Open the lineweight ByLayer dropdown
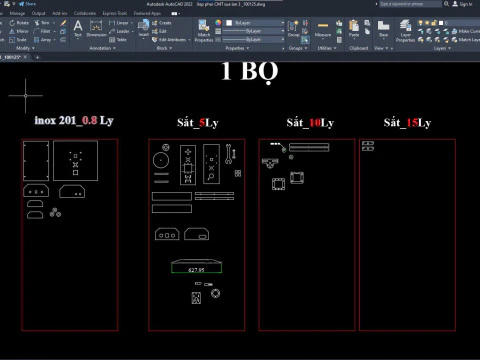The height and width of the screenshot is (360, 480). (253, 31)
